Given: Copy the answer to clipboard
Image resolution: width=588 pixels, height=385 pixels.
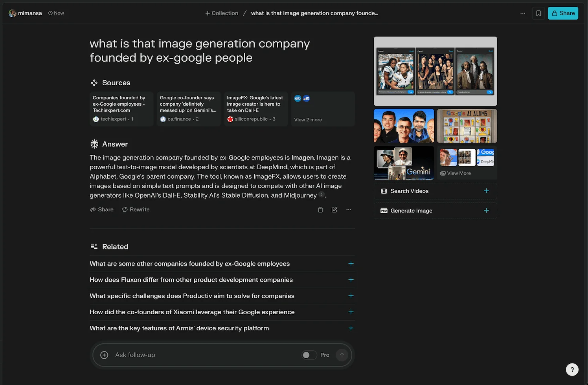Looking at the screenshot, I should [320, 209].
